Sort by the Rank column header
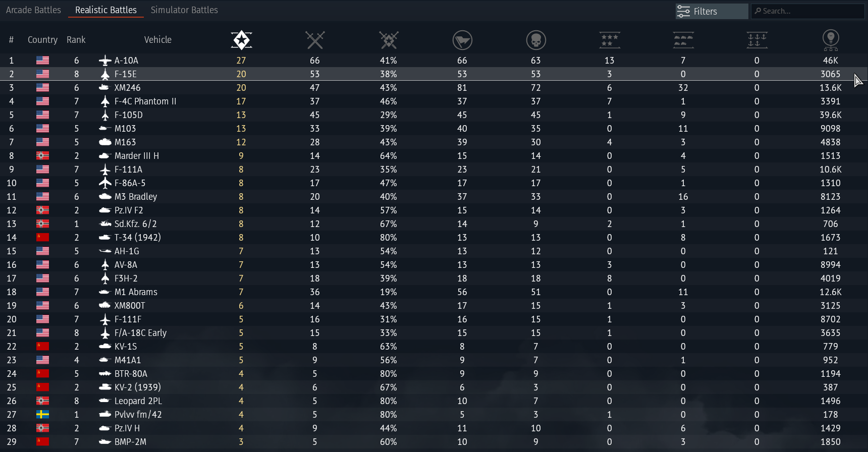The image size is (868, 452). click(76, 40)
